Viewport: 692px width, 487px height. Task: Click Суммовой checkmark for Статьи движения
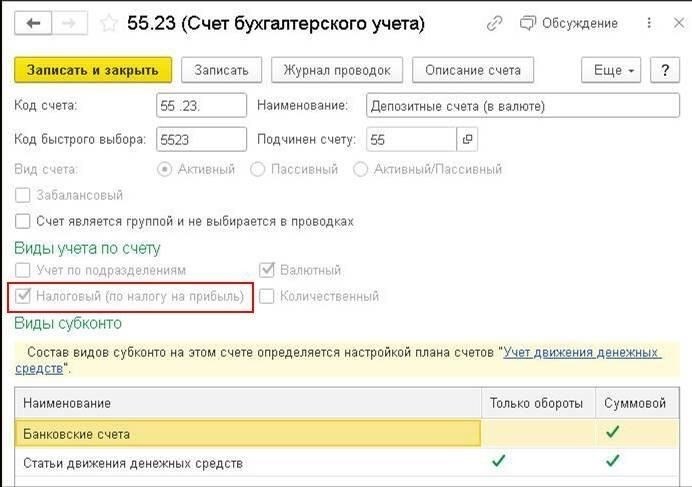(613, 461)
